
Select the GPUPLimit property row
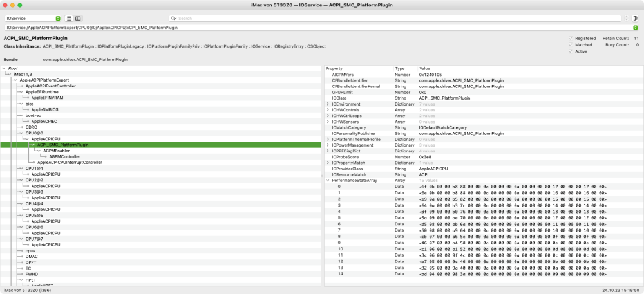tap(484, 92)
